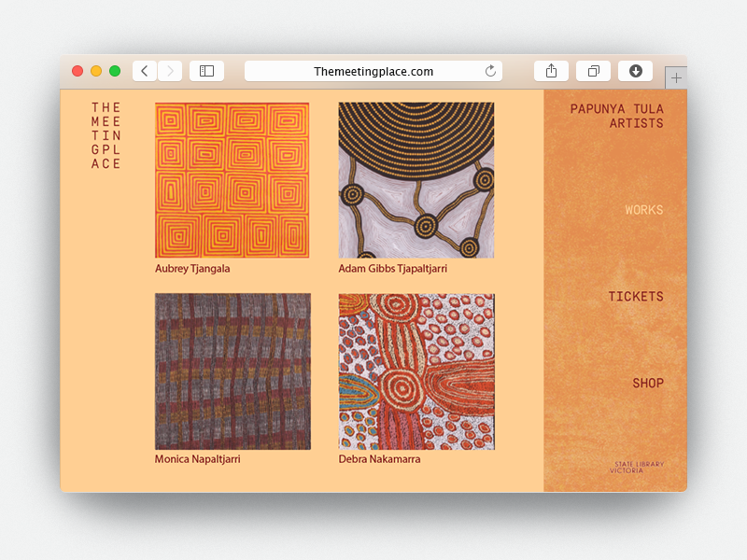Image resolution: width=747 pixels, height=560 pixels.
Task: Open the dotted concentric circles painting
Action: point(416,180)
